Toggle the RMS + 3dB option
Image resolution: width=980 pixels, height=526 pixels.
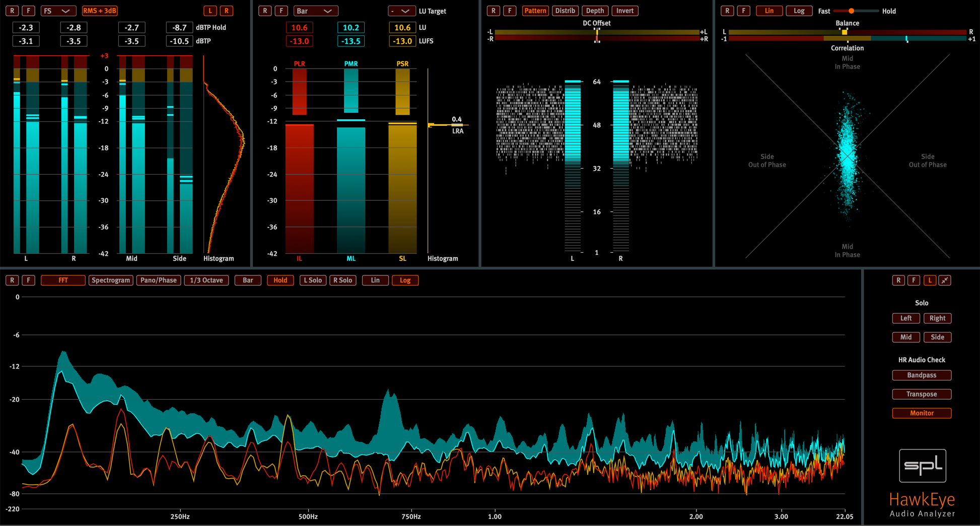click(100, 11)
